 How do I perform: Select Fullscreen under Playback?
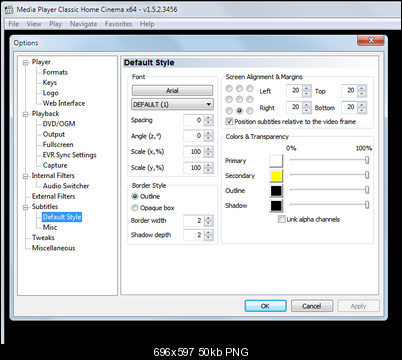(58, 145)
